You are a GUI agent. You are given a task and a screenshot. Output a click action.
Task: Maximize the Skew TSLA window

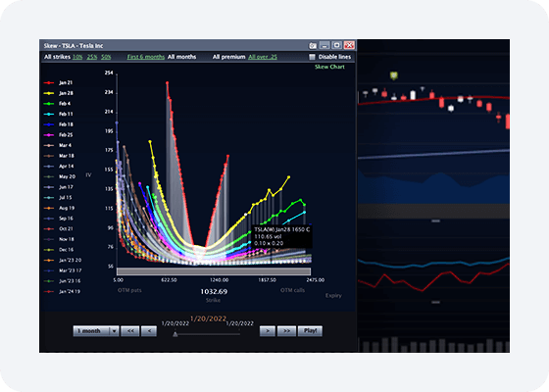coord(337,45)
